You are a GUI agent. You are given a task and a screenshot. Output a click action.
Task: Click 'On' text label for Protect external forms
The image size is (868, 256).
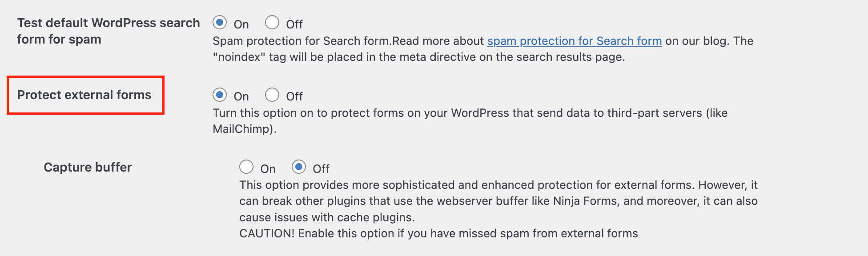click(241, 96)
